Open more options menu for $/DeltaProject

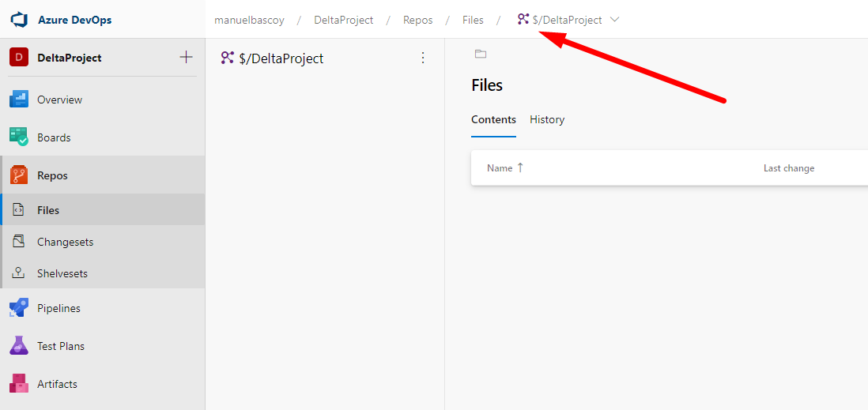point(422,58)
